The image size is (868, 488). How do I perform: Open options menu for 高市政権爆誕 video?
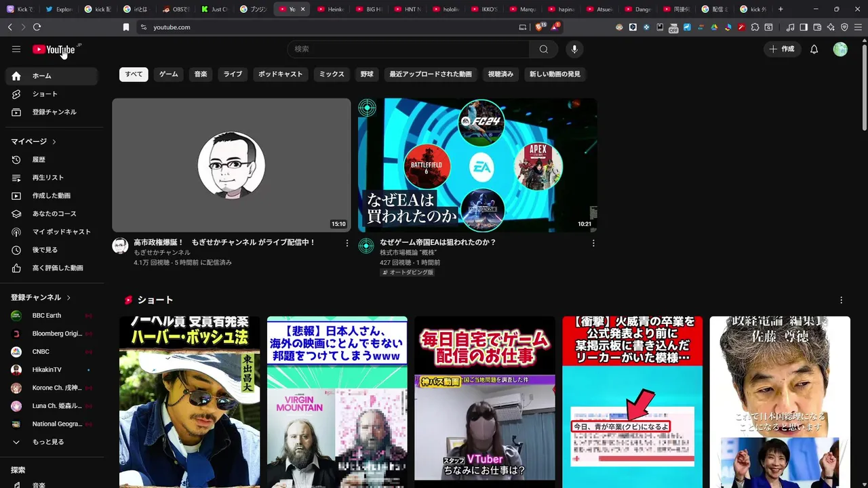(347, 243)
